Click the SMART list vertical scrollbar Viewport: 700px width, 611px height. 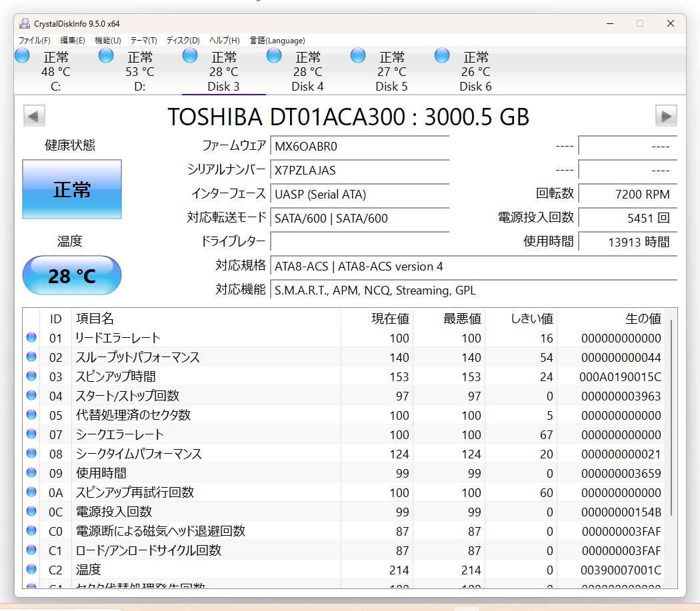point(671,417)
